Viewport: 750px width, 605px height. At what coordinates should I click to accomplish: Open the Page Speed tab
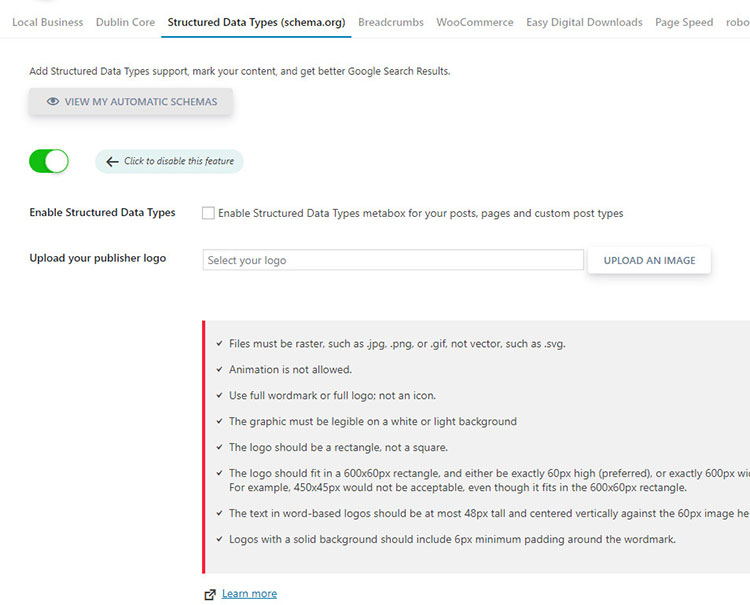pyautogui.click(x=684, y=22)
